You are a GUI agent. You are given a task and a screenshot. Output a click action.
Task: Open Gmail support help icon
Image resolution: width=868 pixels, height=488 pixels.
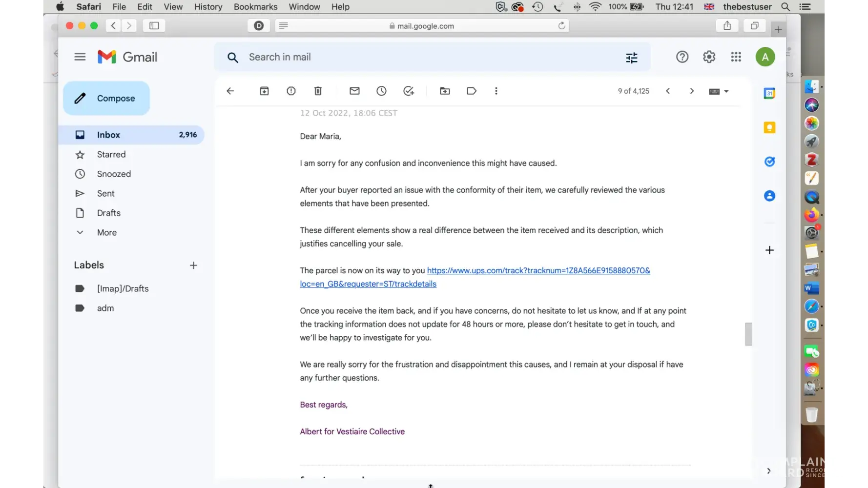coord(682,57)
